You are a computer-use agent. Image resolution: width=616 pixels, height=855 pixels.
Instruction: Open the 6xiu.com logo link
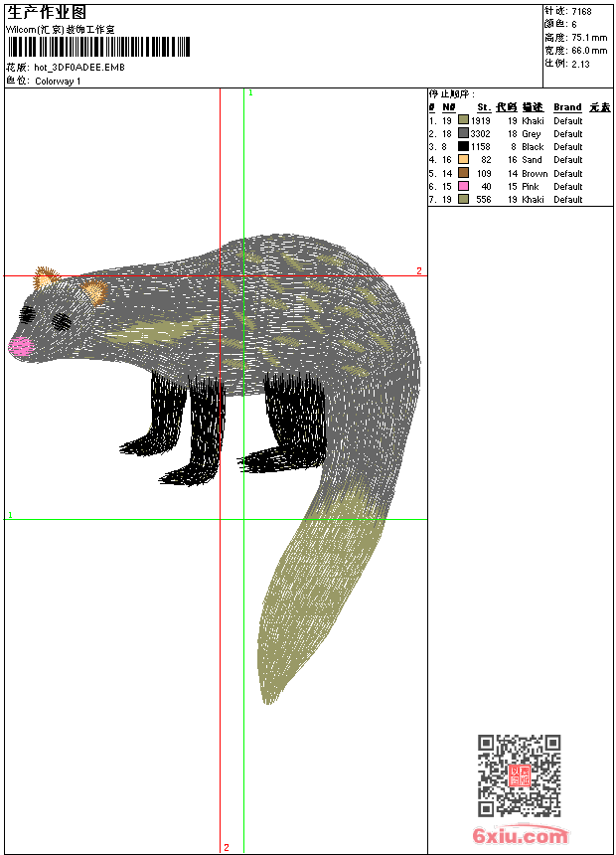(520, 835)
